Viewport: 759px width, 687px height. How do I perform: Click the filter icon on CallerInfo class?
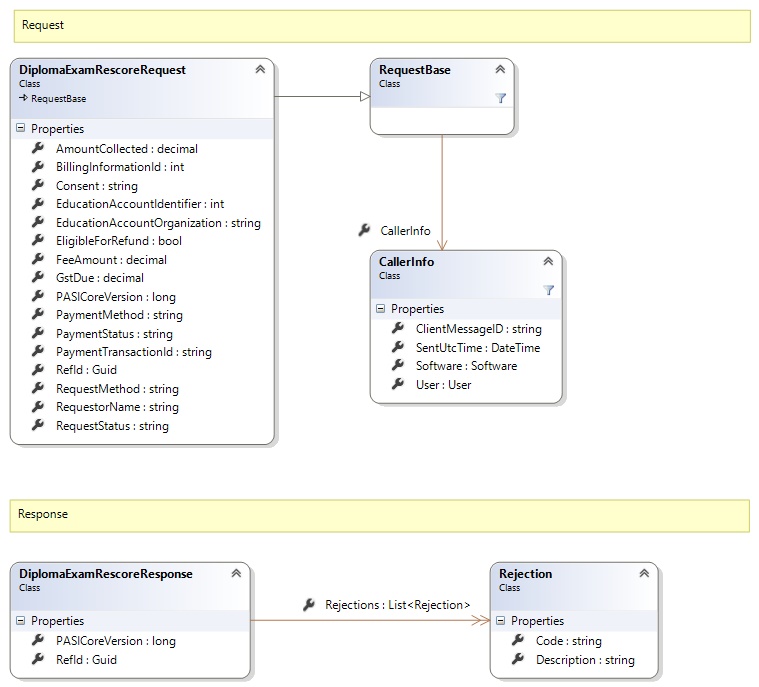point(548,289)
